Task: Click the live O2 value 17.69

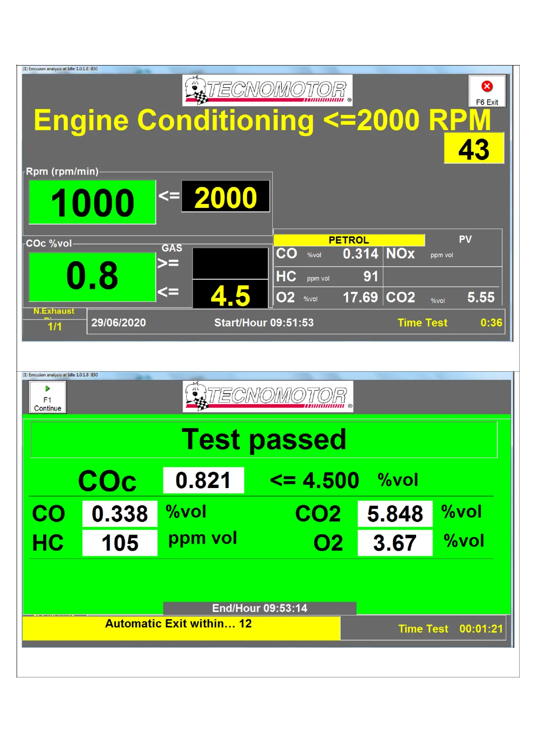Action: coord(360,297)
